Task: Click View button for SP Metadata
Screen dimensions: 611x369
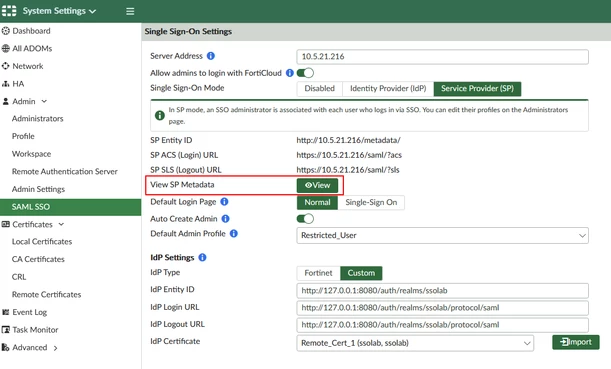Action: pos(317,185)
